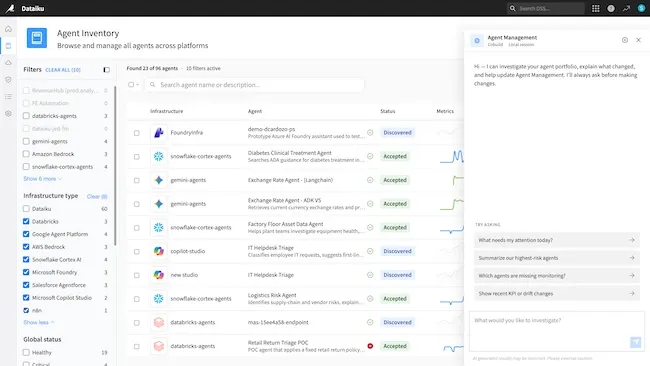650x366 pixels.
Task: Uncheck Microsoft Copilot Studio filter
Action: pos(26,298)
